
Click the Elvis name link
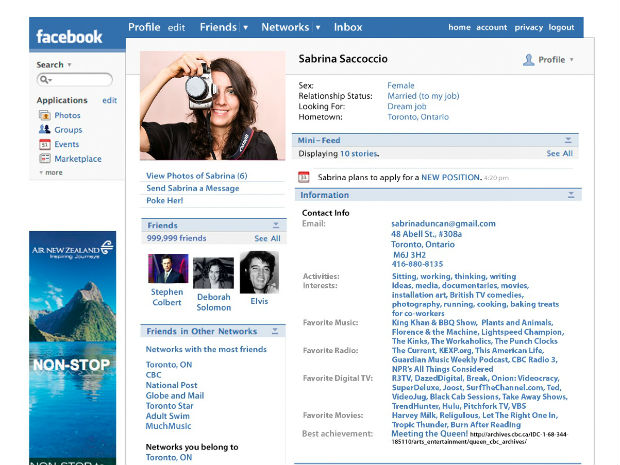pyautogui.click(x=259, y=301)
